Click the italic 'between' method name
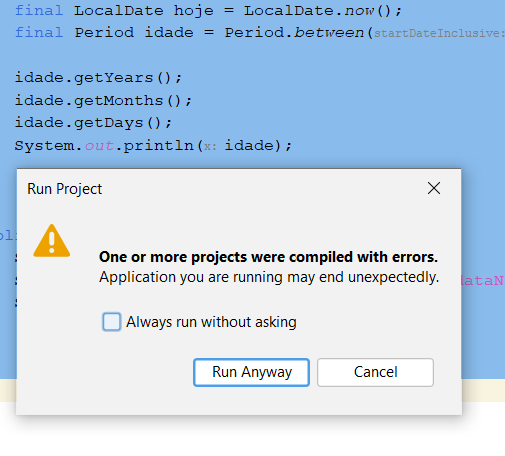 [329, 33]
